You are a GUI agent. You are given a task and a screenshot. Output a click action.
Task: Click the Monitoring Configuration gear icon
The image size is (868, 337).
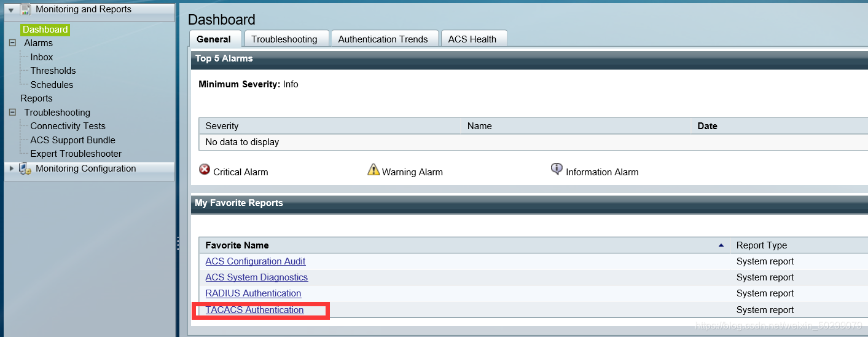[25, 168]
